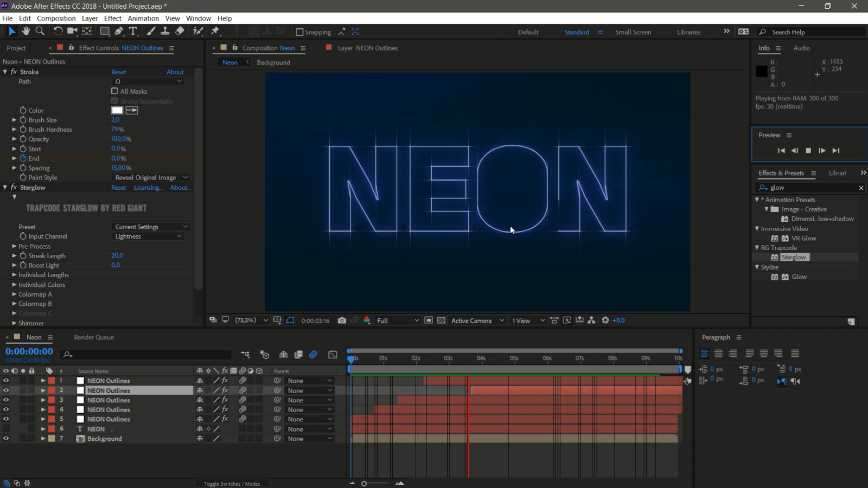Select the Puppet Pin tool

[x=215, y=31]
